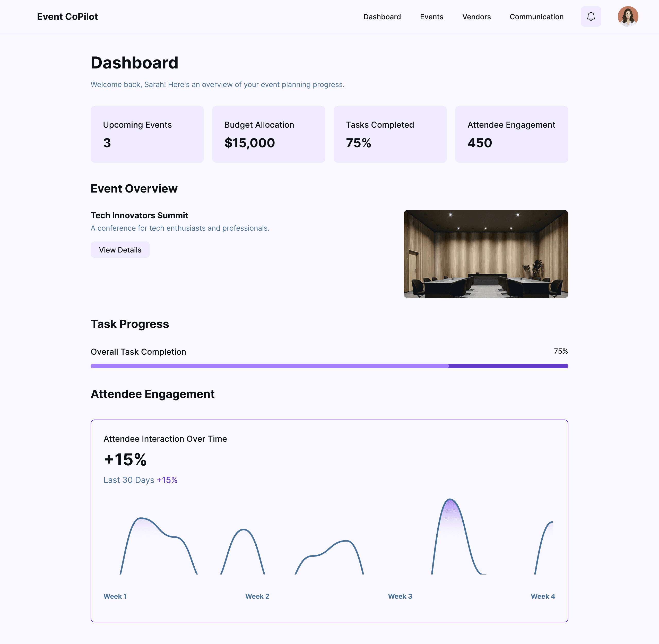Click the conference room thumbnail image
Image resolution: width=659 pixels, height=644 pixels.
click(x=485, y=254)
